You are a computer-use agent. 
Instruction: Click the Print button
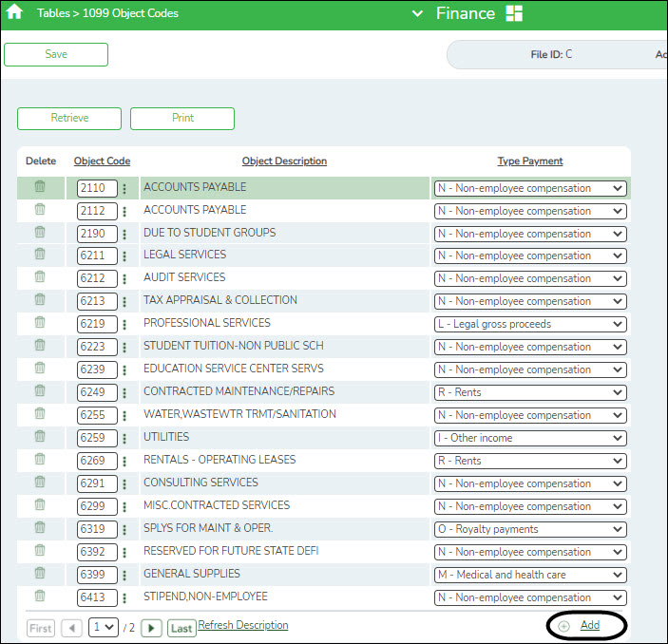182,119
